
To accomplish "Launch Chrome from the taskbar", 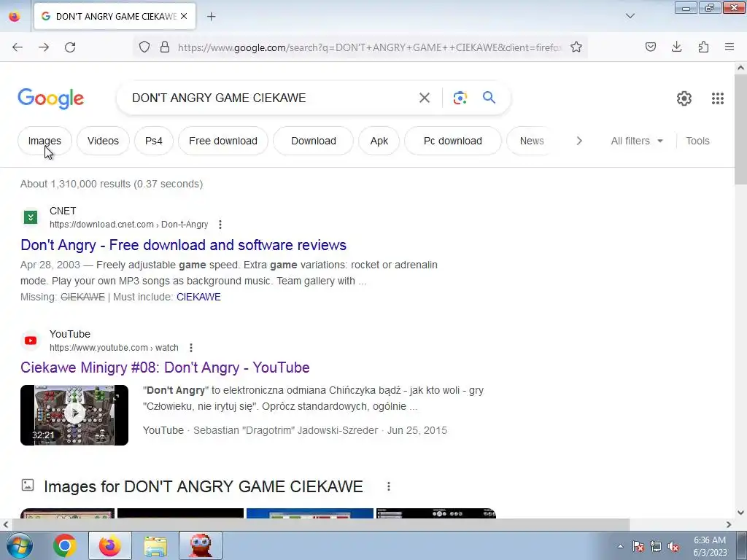I will 65,545.
